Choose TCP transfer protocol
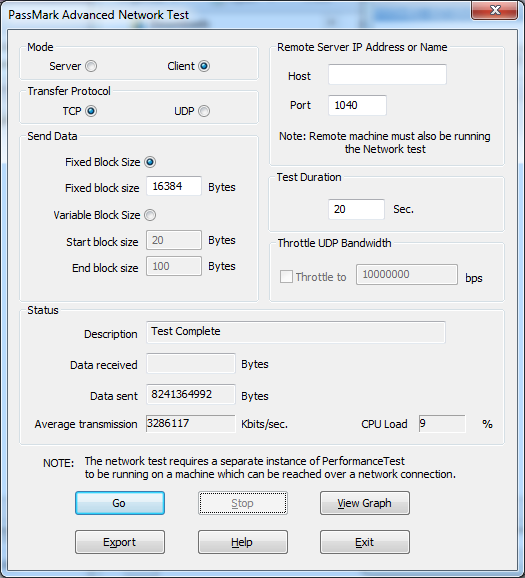This screenshot has width=525, height=578. [x=91, y=111]
